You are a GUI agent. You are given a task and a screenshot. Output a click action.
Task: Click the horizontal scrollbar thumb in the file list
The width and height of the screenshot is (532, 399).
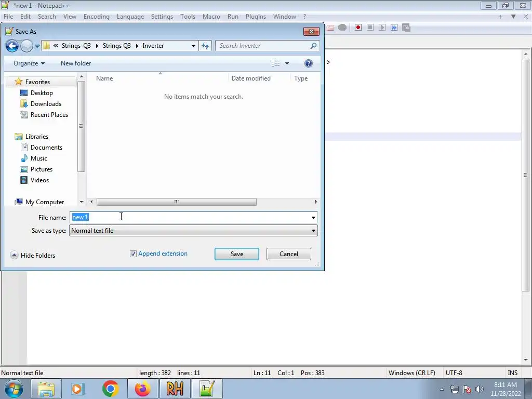coord(177,202)
